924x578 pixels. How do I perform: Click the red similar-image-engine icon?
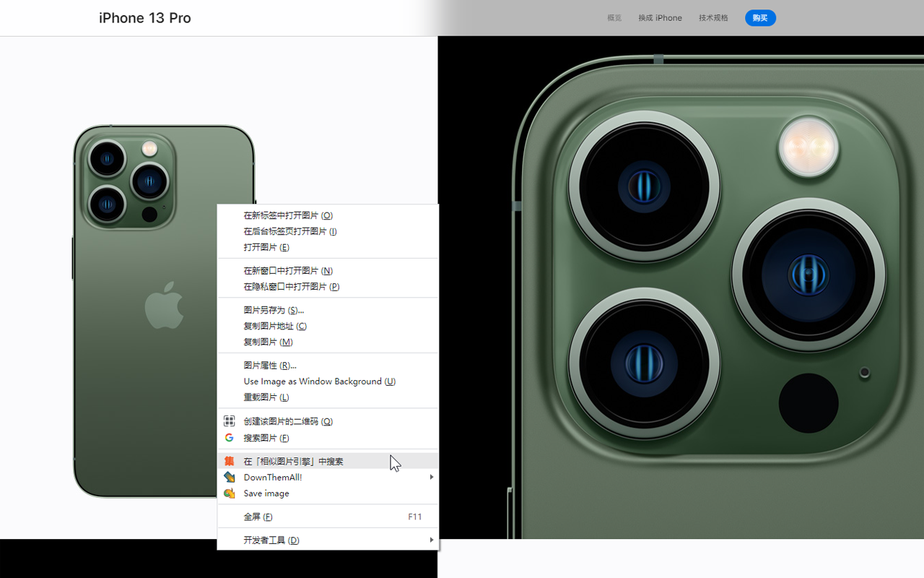coord(229,461)
